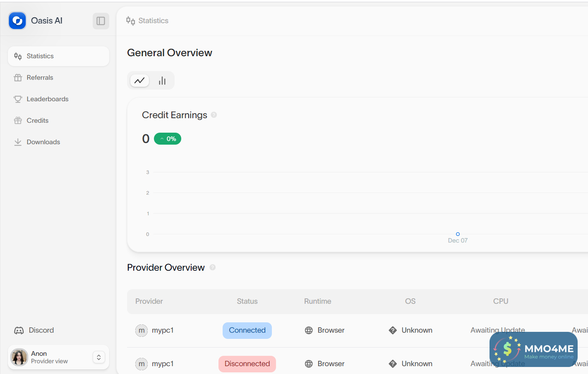The width and height of the screenshot is (588, 374).
Task: Open the Downloads section
Action: (x=43, y=142)
